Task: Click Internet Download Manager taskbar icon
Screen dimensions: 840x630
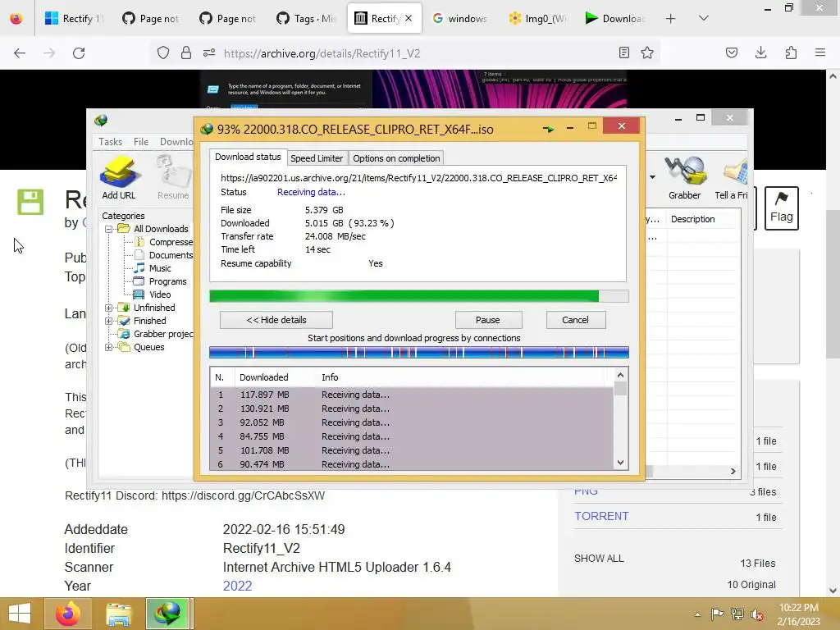Action: tap(167, 614)
